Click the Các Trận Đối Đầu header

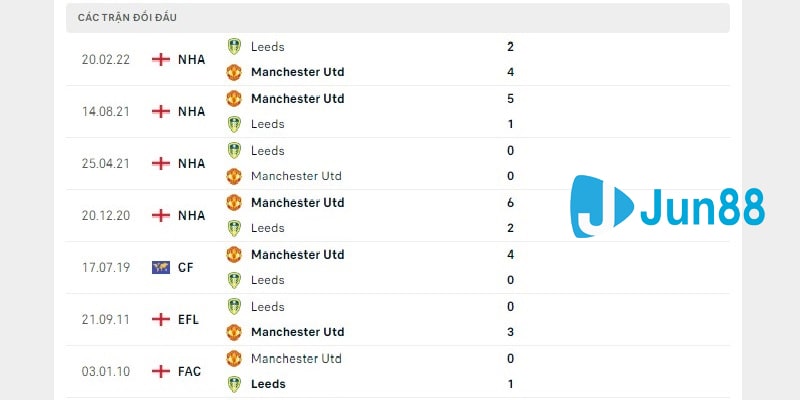(128, 18)
